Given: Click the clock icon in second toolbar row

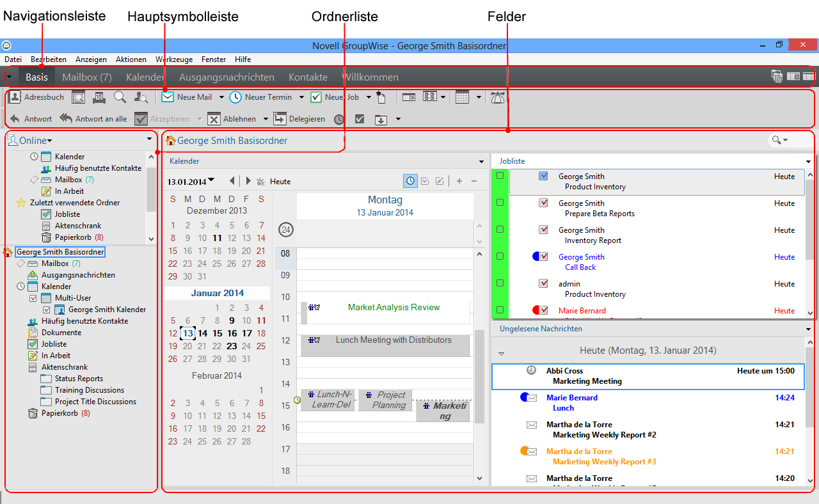Looking at the screenshot, I should [339, 119].
